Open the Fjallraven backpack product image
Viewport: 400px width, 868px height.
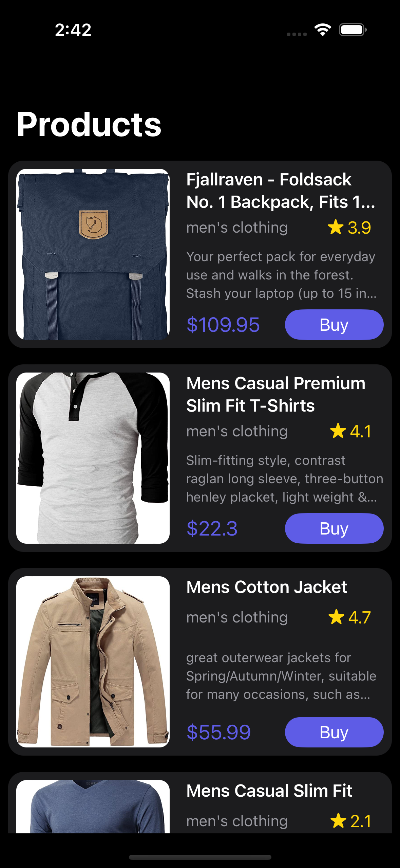[93, 254]
